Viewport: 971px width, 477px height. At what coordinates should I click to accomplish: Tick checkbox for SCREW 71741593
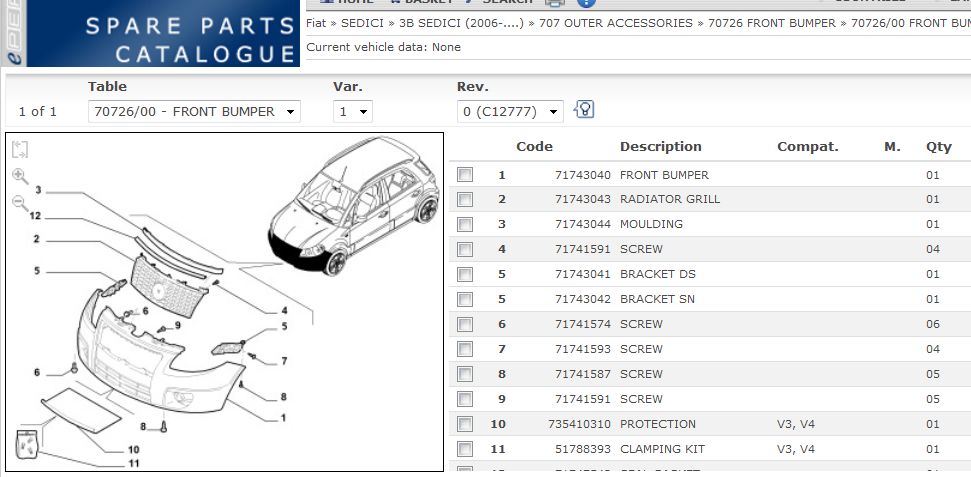coord(465,349)
